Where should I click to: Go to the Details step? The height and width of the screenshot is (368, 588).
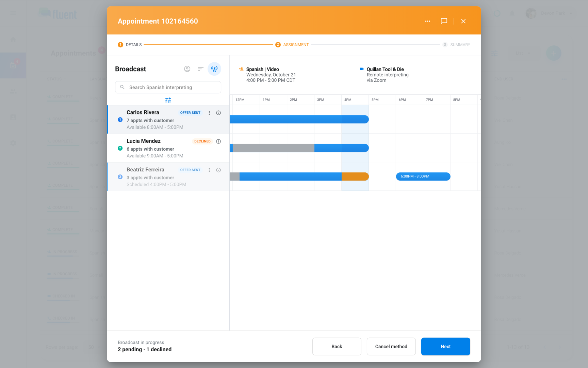pyautogui.click(x=130, y=45)
